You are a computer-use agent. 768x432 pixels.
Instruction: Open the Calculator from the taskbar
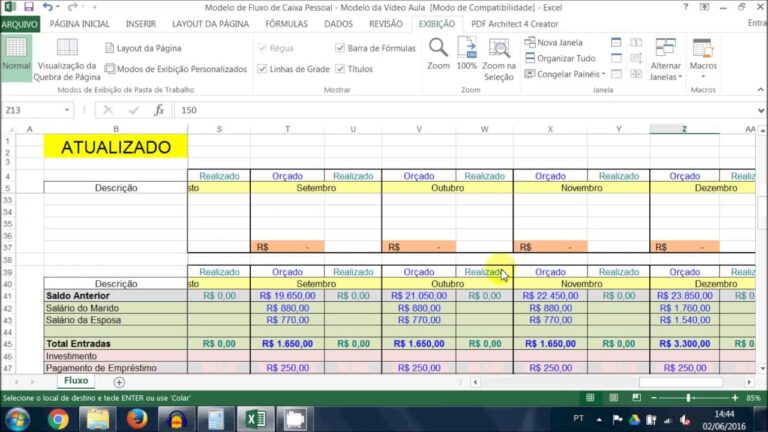(216, 419)
